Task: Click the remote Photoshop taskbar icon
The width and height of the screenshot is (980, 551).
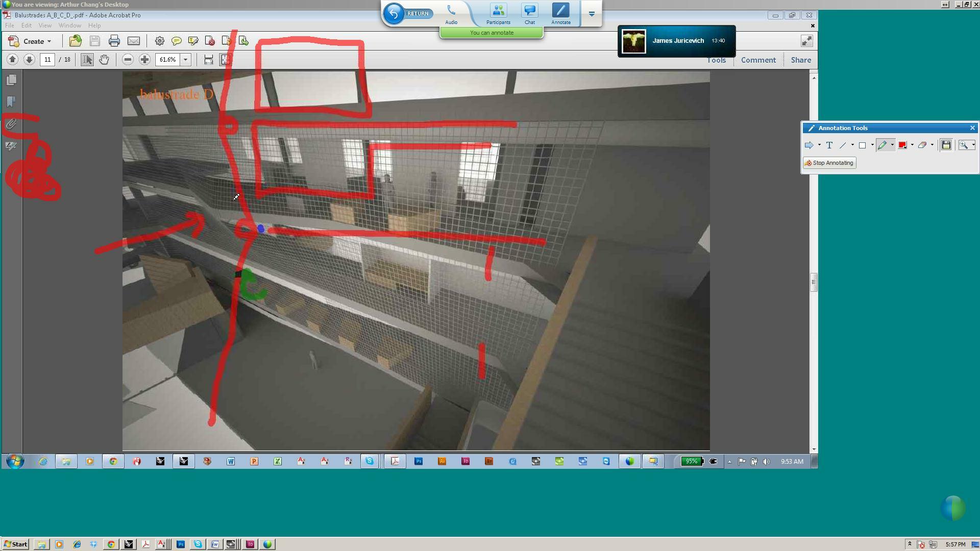Action: point(419,462)
